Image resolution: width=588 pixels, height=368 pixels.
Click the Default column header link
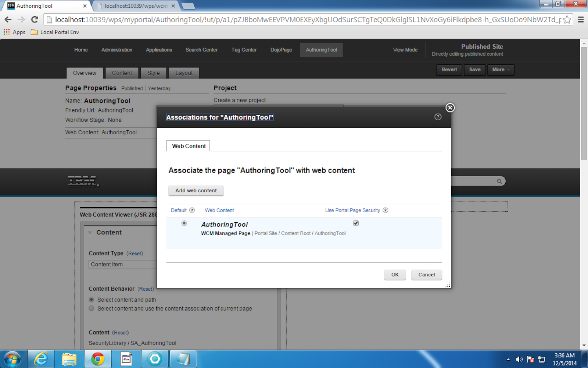coord(179,210)
